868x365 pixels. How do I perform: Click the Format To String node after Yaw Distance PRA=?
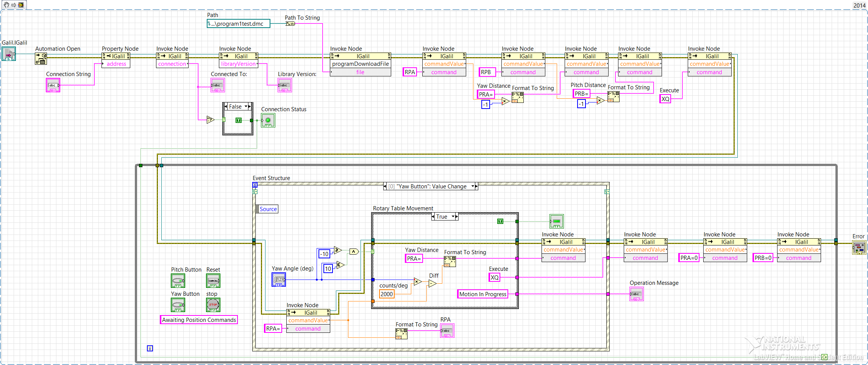(x=518, y=97)
